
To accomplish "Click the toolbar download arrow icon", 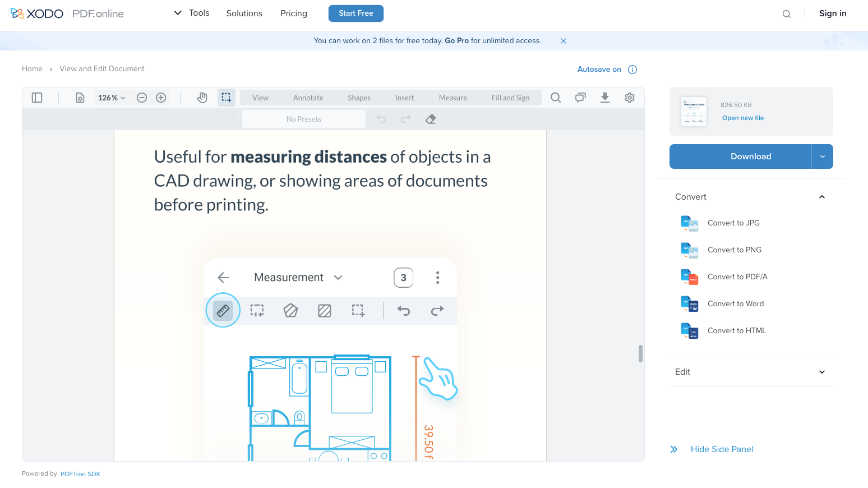I will coord(605,98).
